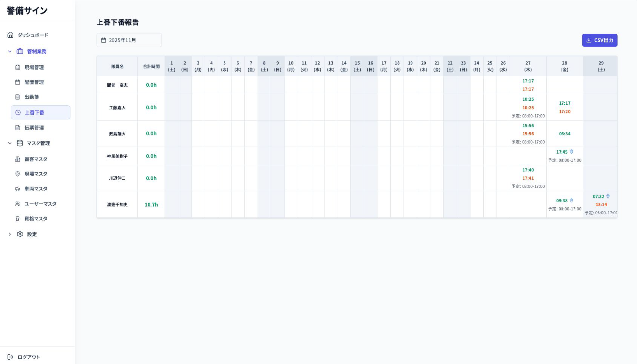Image resolution: width=637 pixels, height=364 pixels.
Task: Go to 現場マスタ page
Action: (x=36, y=174)
